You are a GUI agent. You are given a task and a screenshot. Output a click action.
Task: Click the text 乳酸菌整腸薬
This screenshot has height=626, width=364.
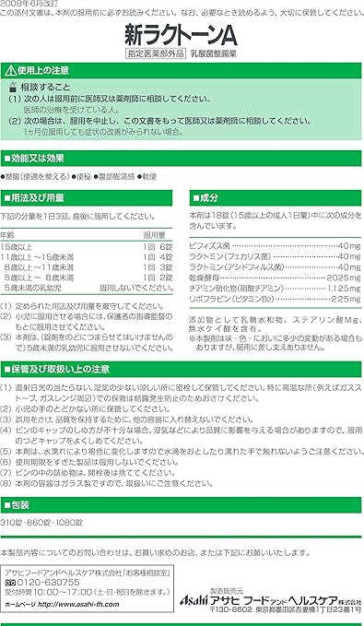coord(213,53)
